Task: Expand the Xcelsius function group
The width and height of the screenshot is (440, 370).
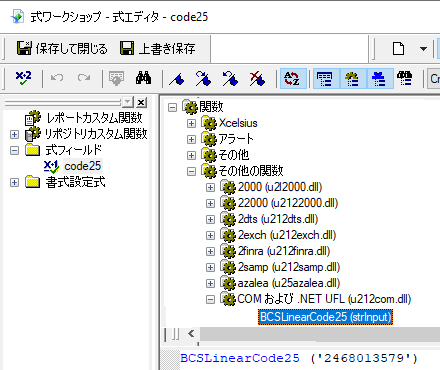Action: pyautogui.click(x=191, y=123)
